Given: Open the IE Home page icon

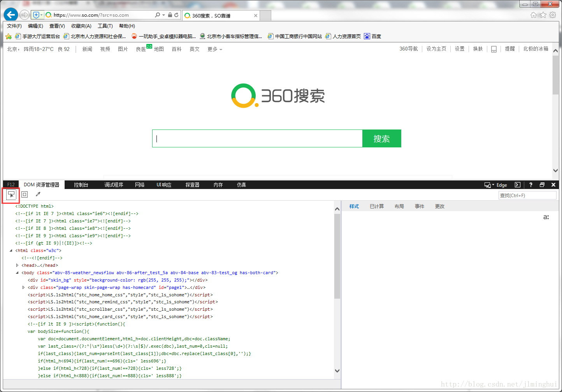Looking at the screenshot, I should click(534, 15).
